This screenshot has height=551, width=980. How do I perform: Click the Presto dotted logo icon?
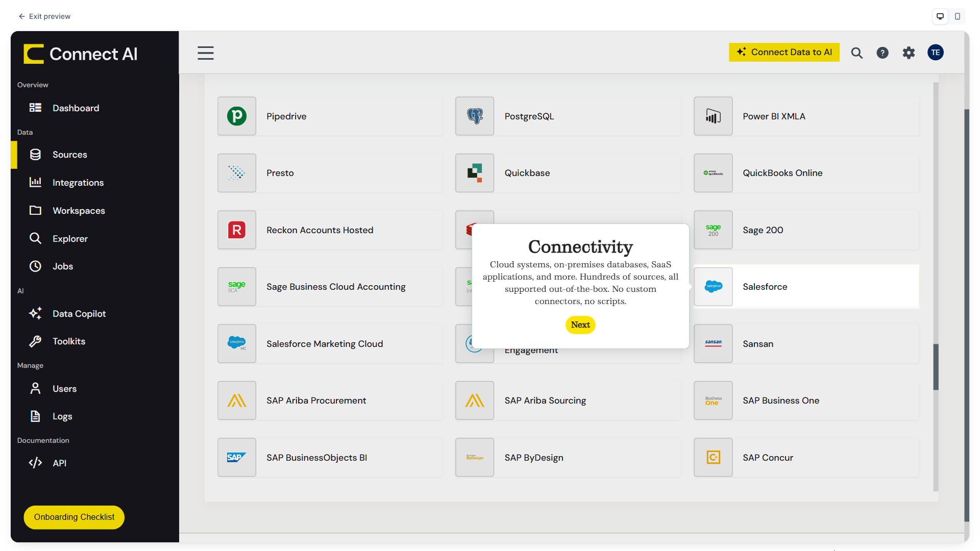[x=237, y=173]
